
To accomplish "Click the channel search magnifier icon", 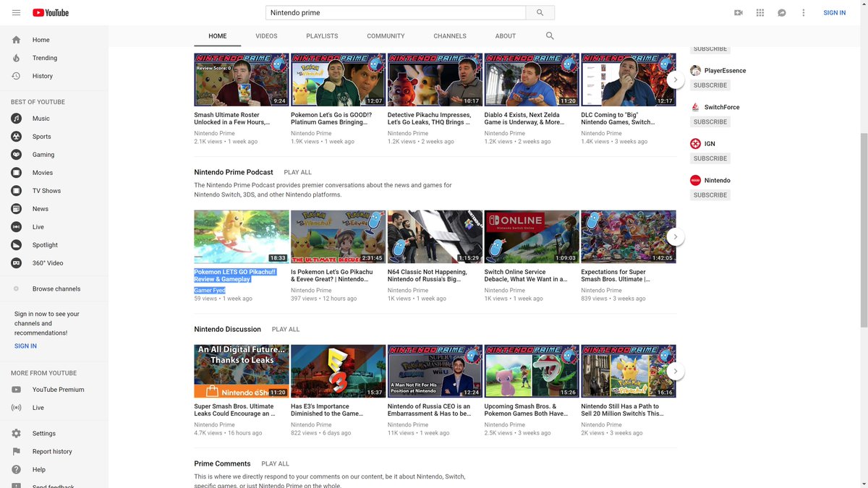I will click(x=550, y=35).
